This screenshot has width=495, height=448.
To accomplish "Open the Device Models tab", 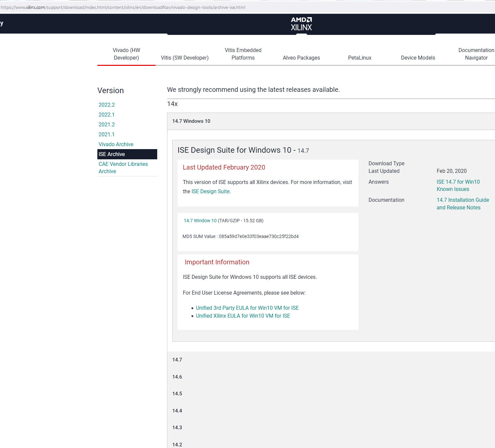I will pyautogui.click(x=418, y=58).
